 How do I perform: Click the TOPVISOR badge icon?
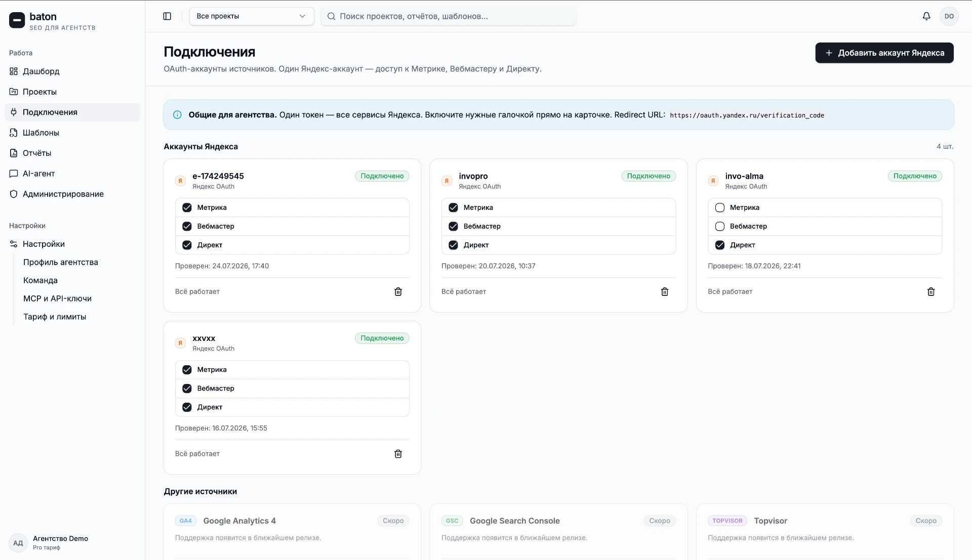click(x=727, y=521)
